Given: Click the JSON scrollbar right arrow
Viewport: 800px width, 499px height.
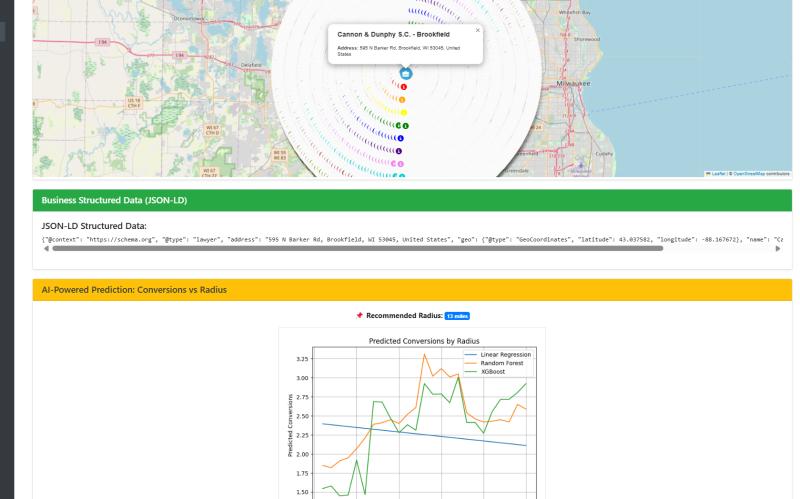Looking at the screenshot, I should point(778,248).
